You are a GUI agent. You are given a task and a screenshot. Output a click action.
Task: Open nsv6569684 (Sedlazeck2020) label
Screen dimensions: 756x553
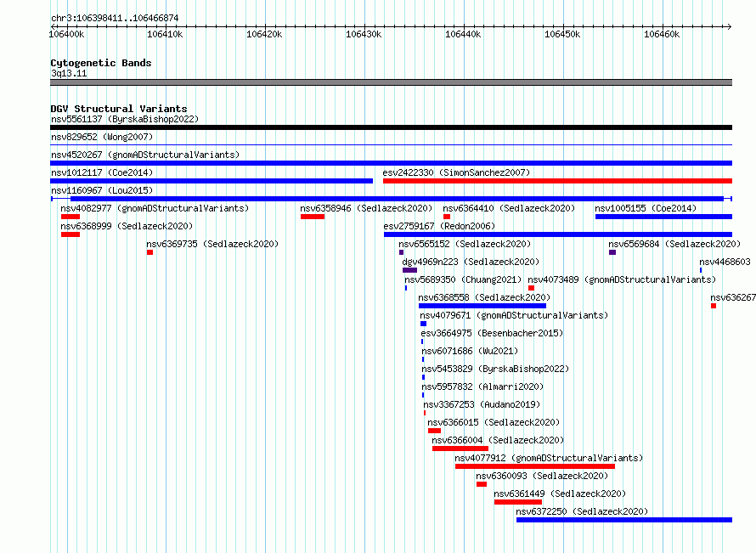(674, 244)
